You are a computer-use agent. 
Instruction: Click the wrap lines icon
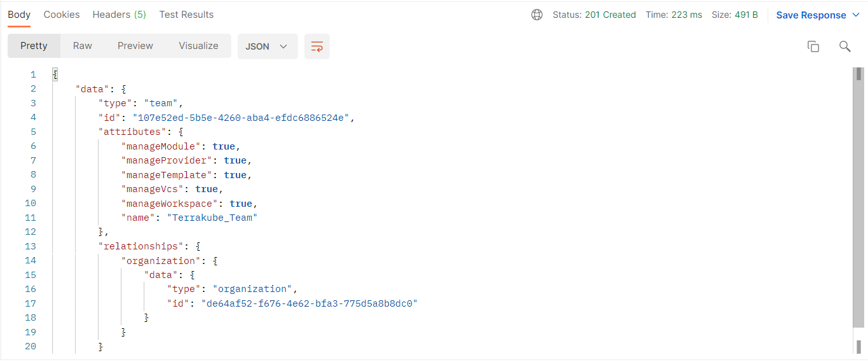pyautogui.click(x=317, y=46)
